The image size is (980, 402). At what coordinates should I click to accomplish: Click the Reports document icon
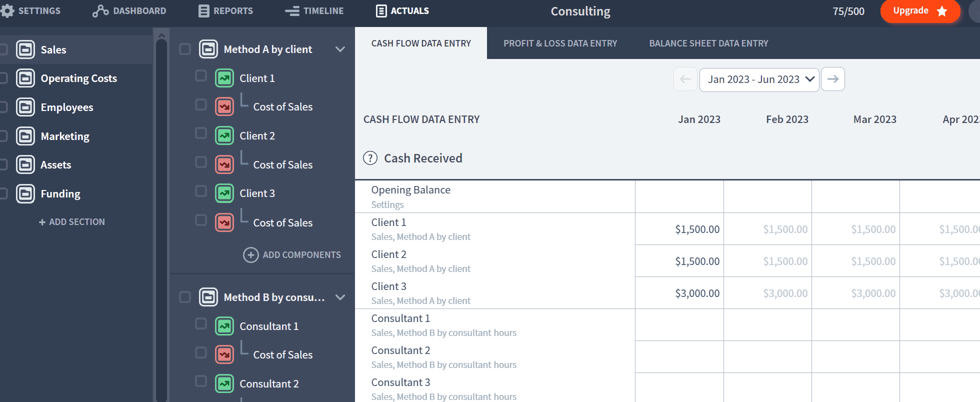point(203,11)
